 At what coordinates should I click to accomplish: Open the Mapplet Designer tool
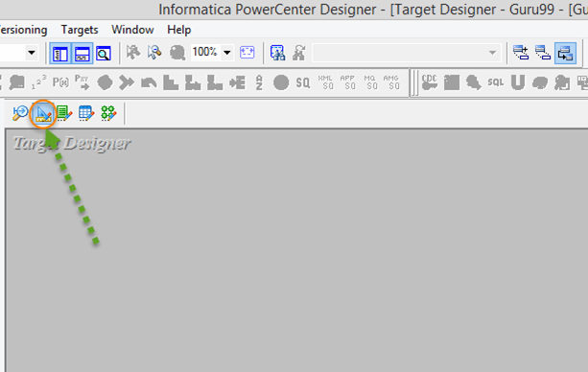pyautogui.click(x=86, y=113)
